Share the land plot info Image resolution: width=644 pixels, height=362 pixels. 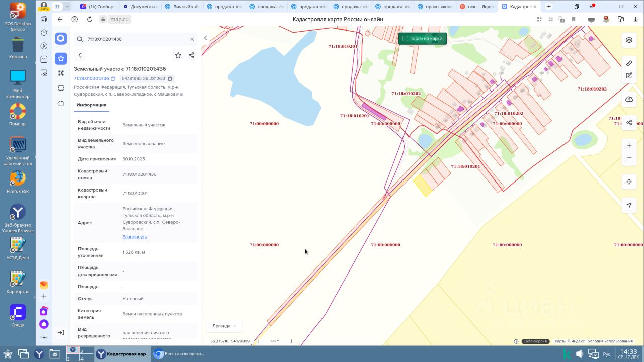191,55
